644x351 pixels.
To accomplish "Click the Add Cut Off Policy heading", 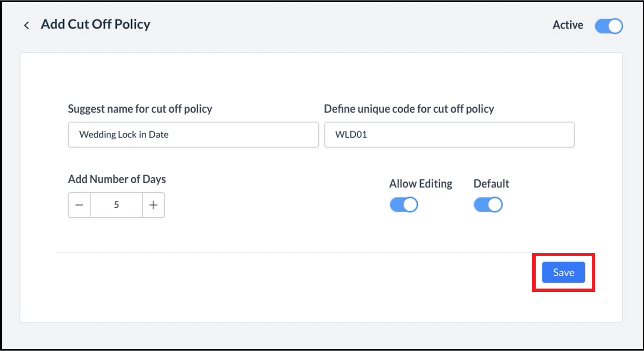I will coord(96,25).
